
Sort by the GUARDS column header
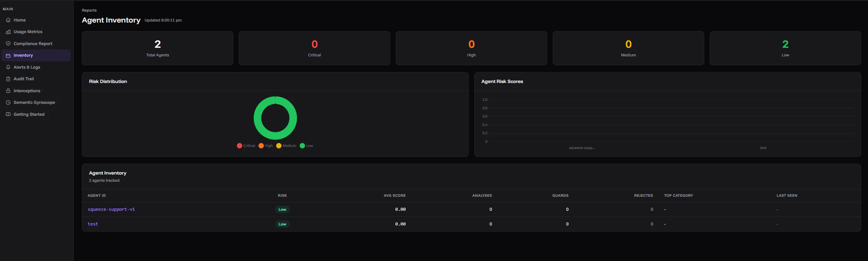click(560, 196)
